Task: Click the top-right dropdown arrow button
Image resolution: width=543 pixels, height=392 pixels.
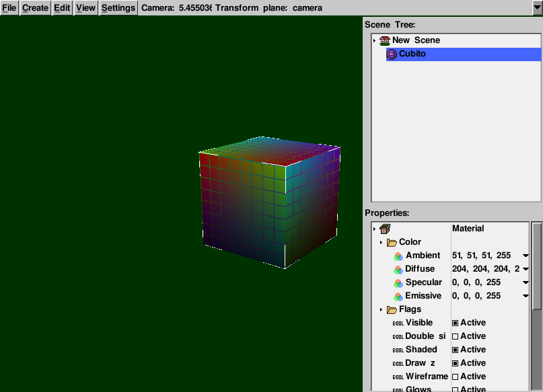Action: tap(537, 7)
